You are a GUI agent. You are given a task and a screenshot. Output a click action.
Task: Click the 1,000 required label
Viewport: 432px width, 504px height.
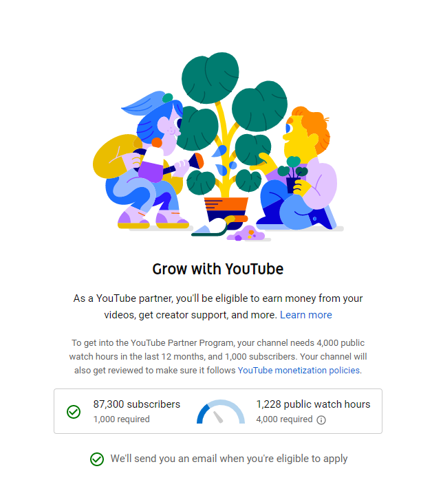point(121,419)
